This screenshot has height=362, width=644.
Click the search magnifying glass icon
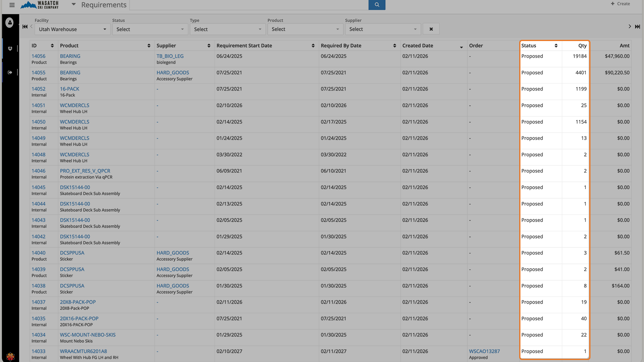tap(376, 5)
